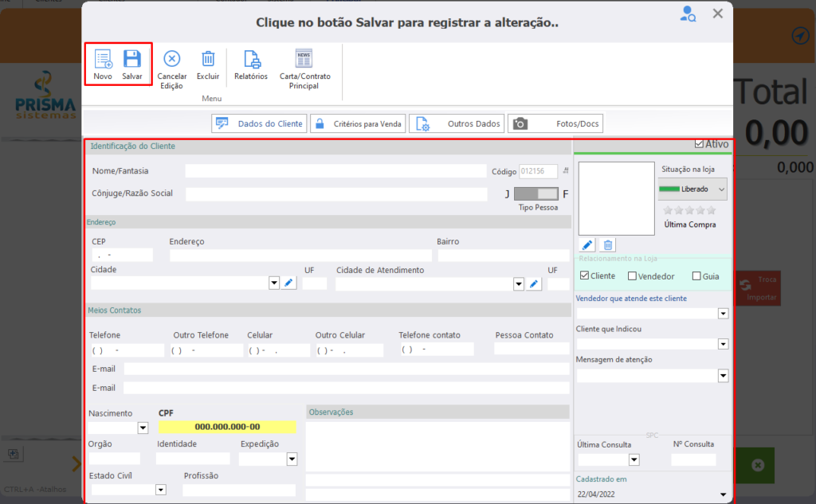This screenshot has width=816, height=504.
Task: Switch to Critérios para Venda tab
Action: point(358,123)
